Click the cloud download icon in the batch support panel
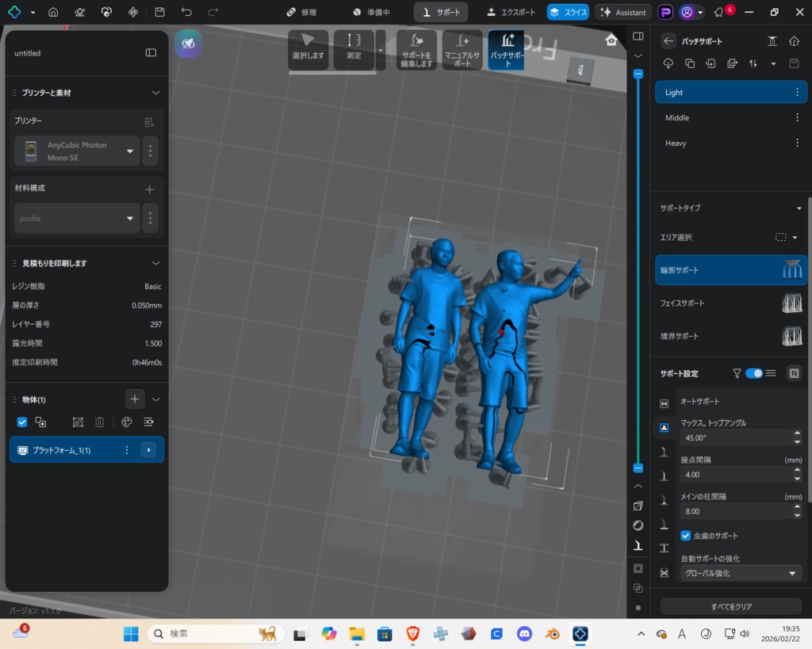Image resolution: width=812 pixels, height=649 pixels. (668, 63)
